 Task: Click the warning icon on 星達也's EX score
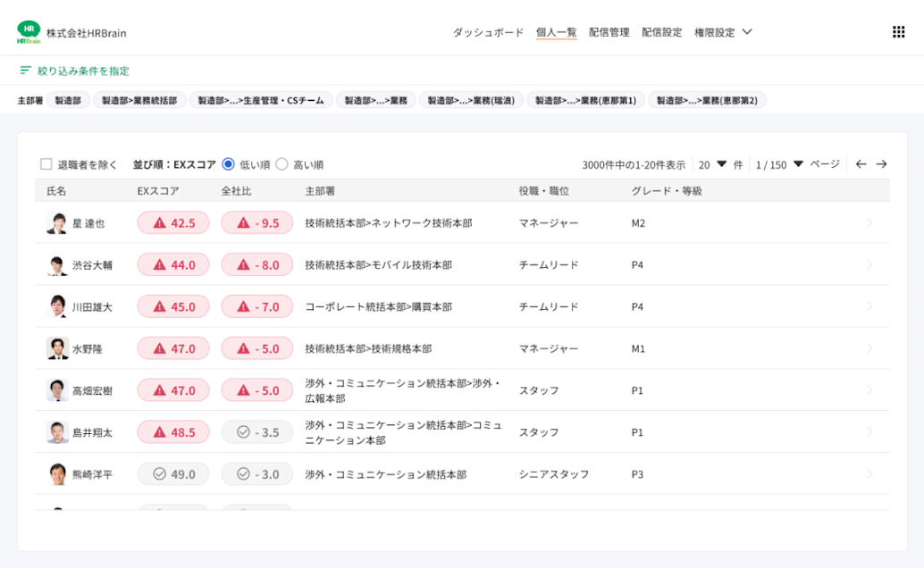click(157, 222)
